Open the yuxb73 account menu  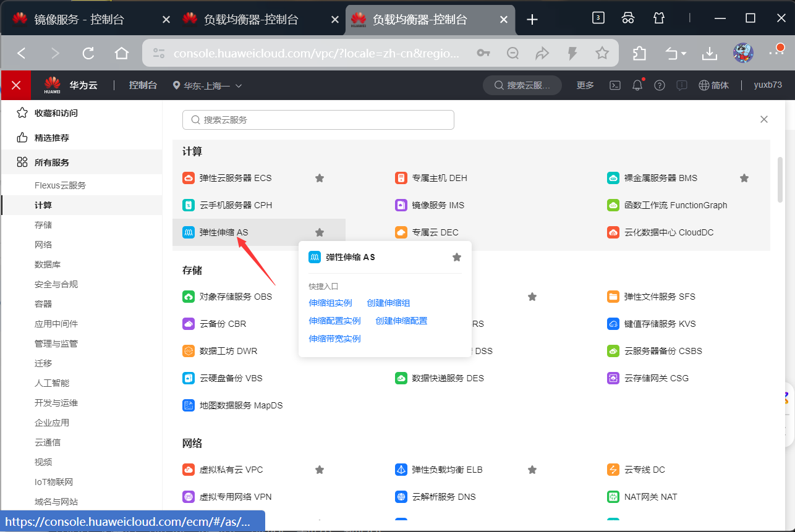768,85
